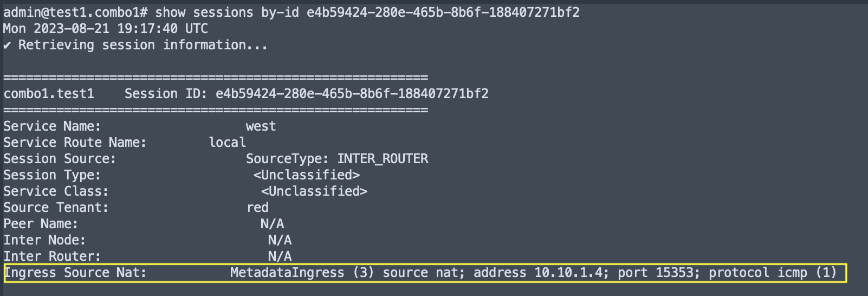This screenshot has width=868, height=296.
Task: Click the INTER_ROUTER source type text
Action: click(x=383, y=159)
